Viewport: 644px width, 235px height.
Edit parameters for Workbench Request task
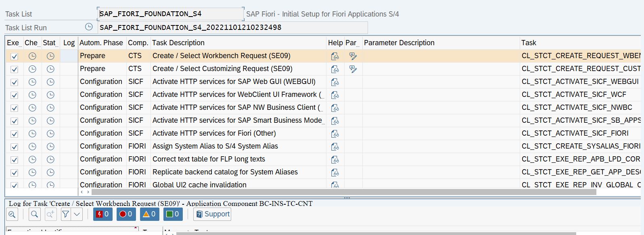click(353, 56)
